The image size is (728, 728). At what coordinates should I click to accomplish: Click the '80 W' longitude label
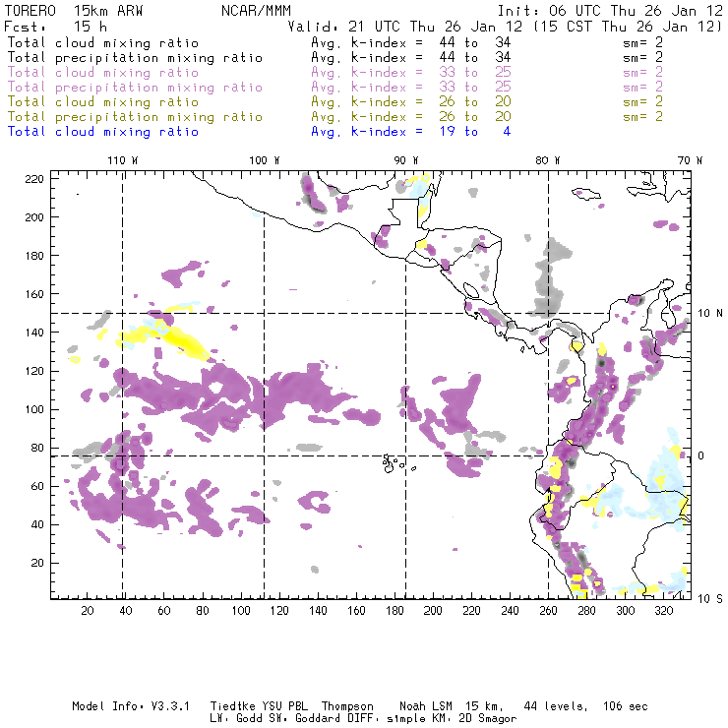point(547,160)
